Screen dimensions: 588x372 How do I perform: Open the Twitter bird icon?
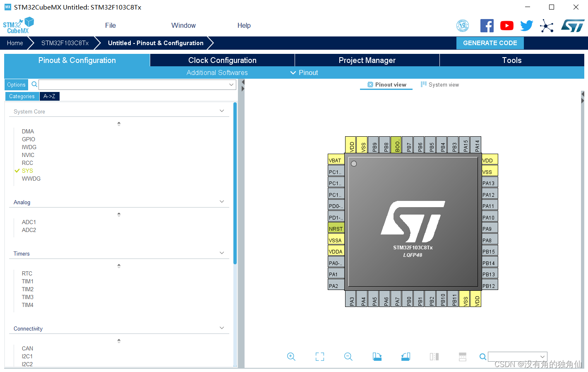pos(527,26)
